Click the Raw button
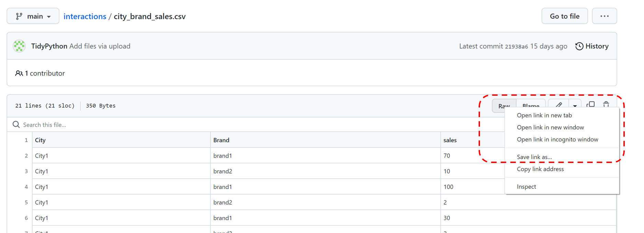The image size is (644, 233). point(504,106)
